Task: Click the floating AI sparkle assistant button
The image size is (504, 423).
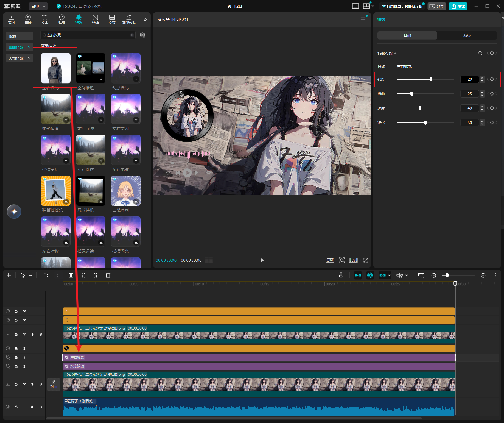Action: [14, 211]
